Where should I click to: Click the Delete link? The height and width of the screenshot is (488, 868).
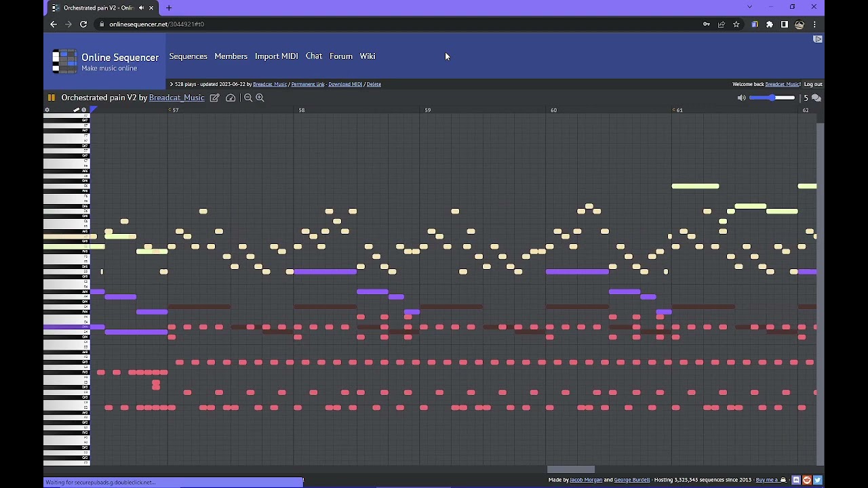click(374, 84)
